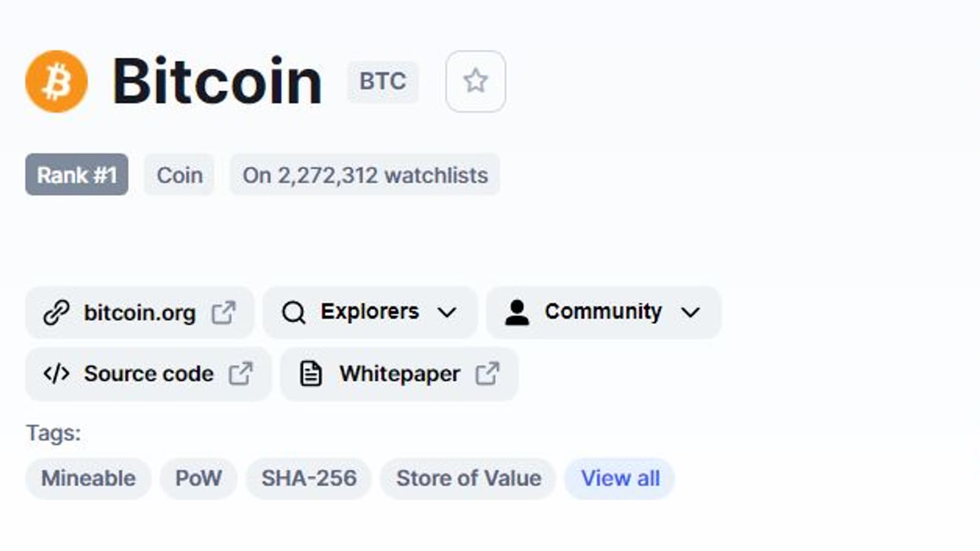Open the Whitepaper document link
The image size is (980, 551).
coord(399,374)
